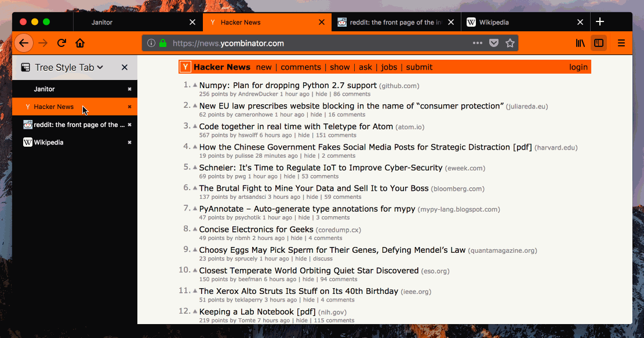
Task: Open 'comments' link in Hacker News header
Action: tap(301, 67)
